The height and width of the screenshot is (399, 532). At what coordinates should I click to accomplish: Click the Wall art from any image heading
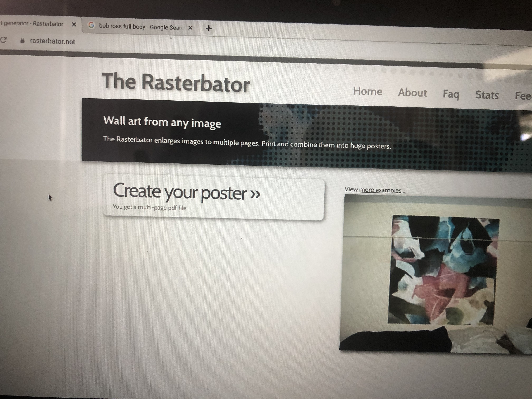click(x=162, y=122)
